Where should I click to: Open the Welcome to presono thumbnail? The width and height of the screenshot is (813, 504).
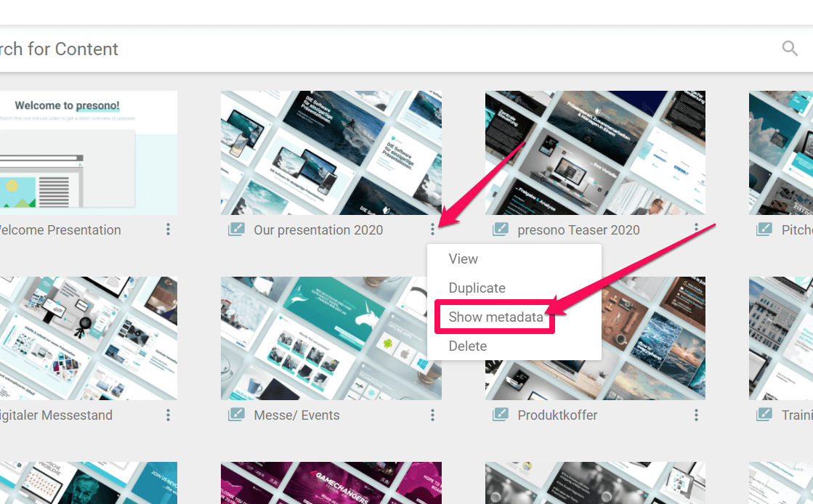click(88, 153)
